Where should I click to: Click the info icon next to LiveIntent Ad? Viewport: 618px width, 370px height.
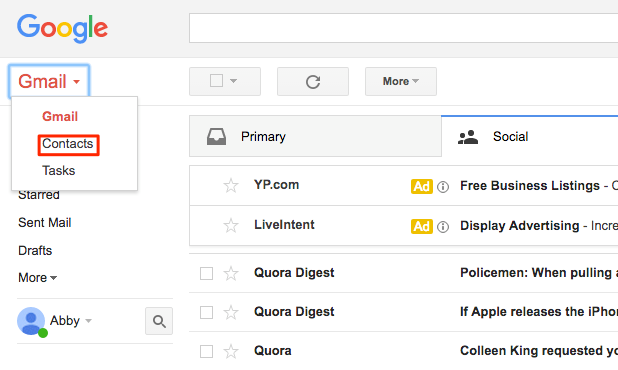coord(443,227)
